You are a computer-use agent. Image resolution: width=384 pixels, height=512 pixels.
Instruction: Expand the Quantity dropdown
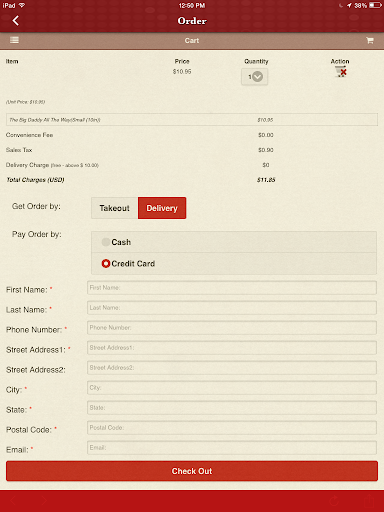tap(254, 77)
